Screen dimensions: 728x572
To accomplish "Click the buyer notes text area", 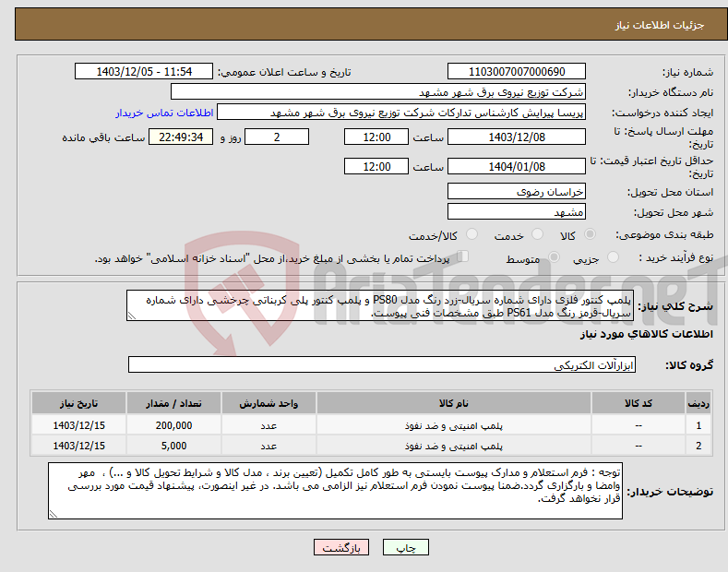I will (335, 491).
